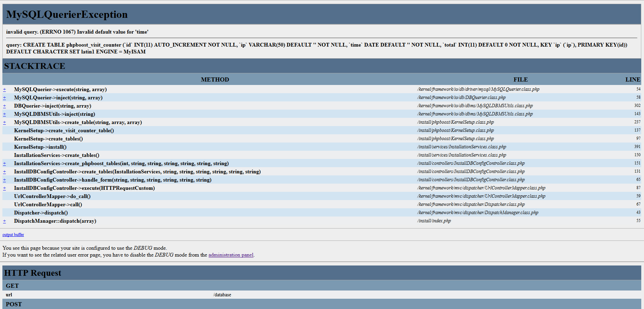Expand the DispatchManager::dispatch(array) stack entry
This screenshot has height=309, width=644.
pos(4,221)
